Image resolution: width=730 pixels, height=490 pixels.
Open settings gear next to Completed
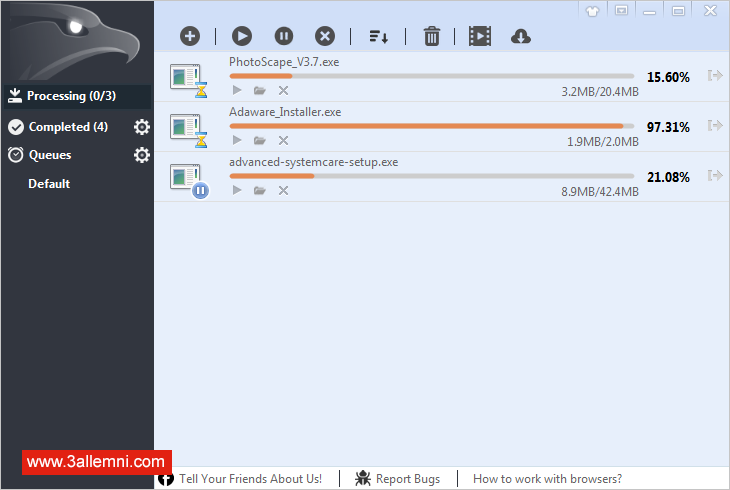pyautogui.click(x=142, y=127)
